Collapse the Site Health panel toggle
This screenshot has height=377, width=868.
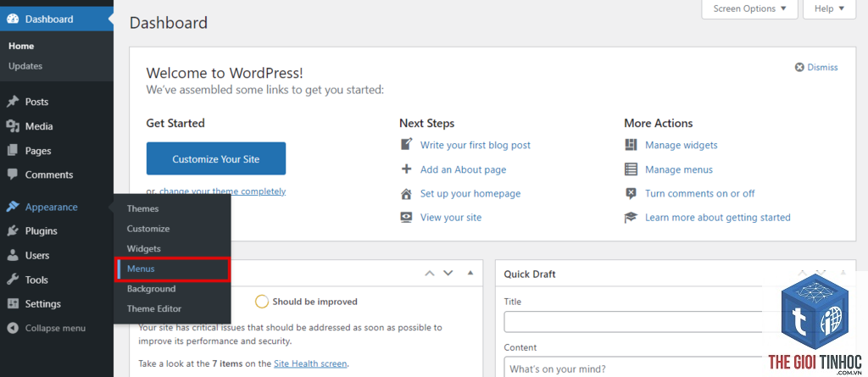(470, 273)
